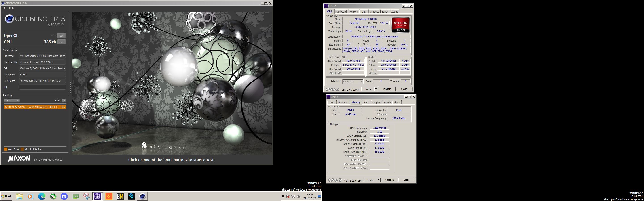The height and width of the screenshot is (201, 644).
Task: Open the Help menu in Cinebench
Action: [11, 8]
